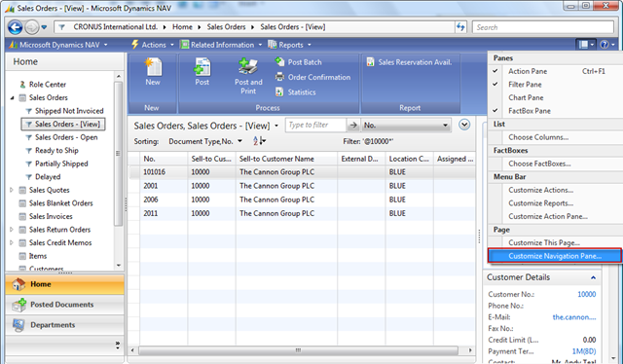This screenshot has width=623, height=364.
Task: Click the Sales Orders breadcrumb in the address bar
Action: click(226, 27)
